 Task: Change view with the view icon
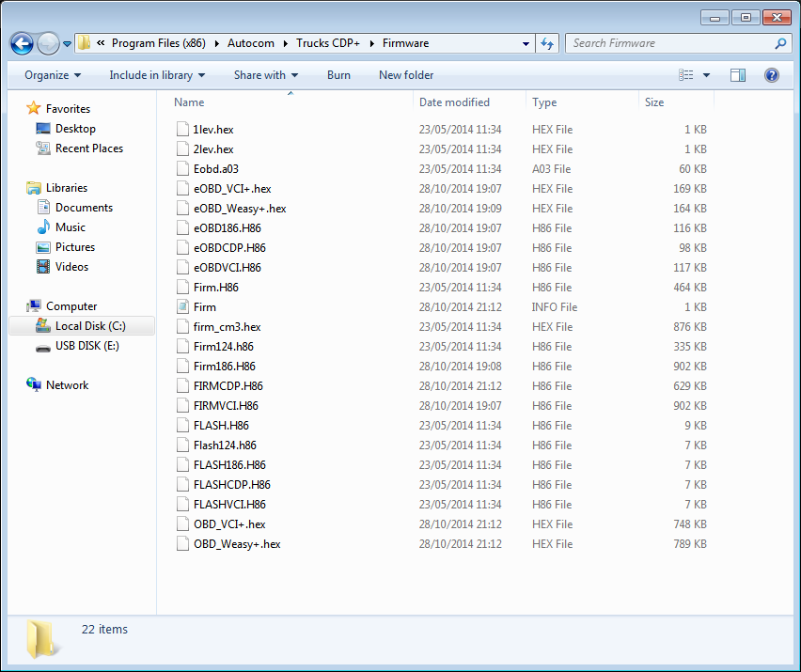685,75
